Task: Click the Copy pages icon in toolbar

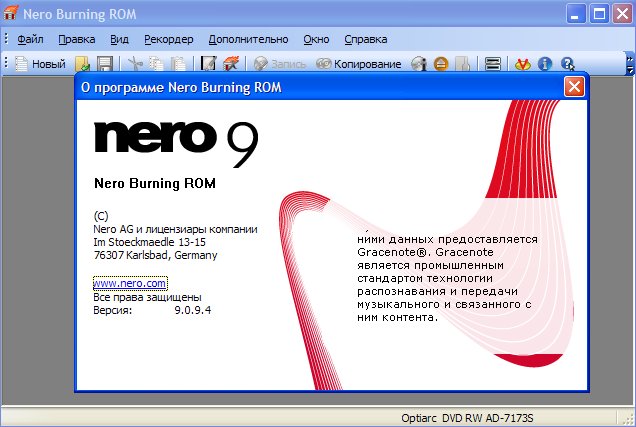Action: (x=156, y=64)
